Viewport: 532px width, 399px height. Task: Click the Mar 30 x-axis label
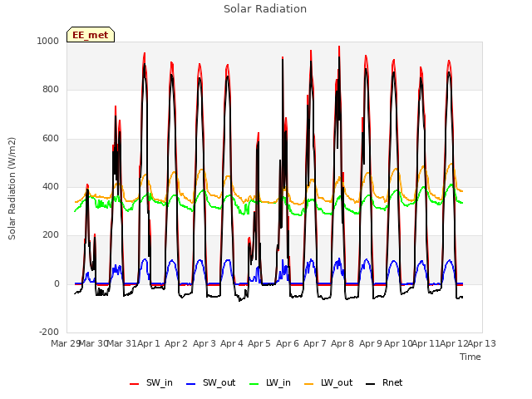(x=94, y=343)
